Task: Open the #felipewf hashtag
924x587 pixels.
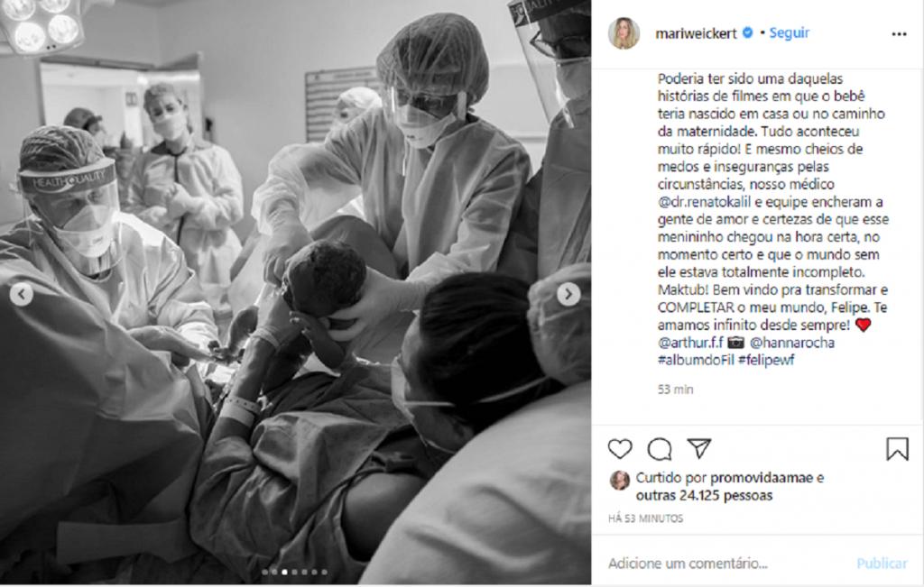Action: [766, 360]
